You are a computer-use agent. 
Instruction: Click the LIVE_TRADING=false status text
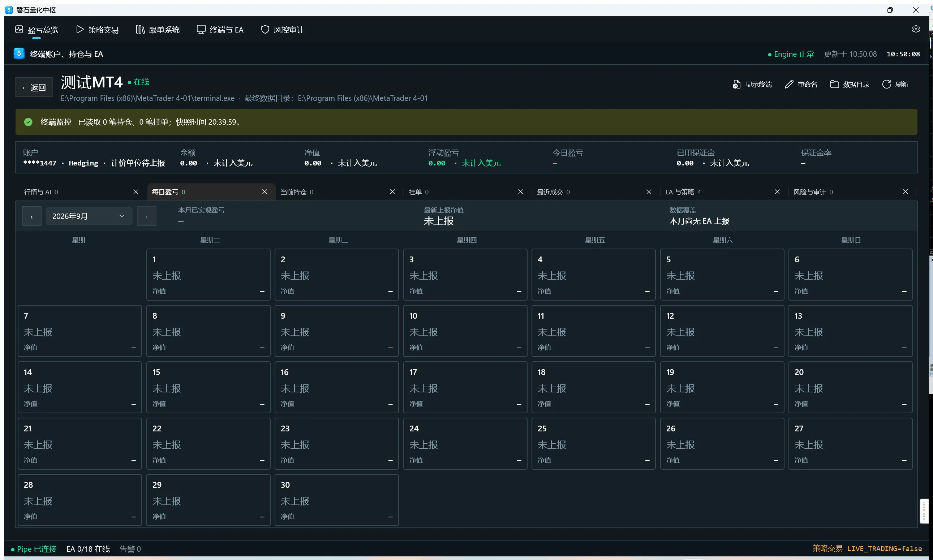tap(884, 549)
